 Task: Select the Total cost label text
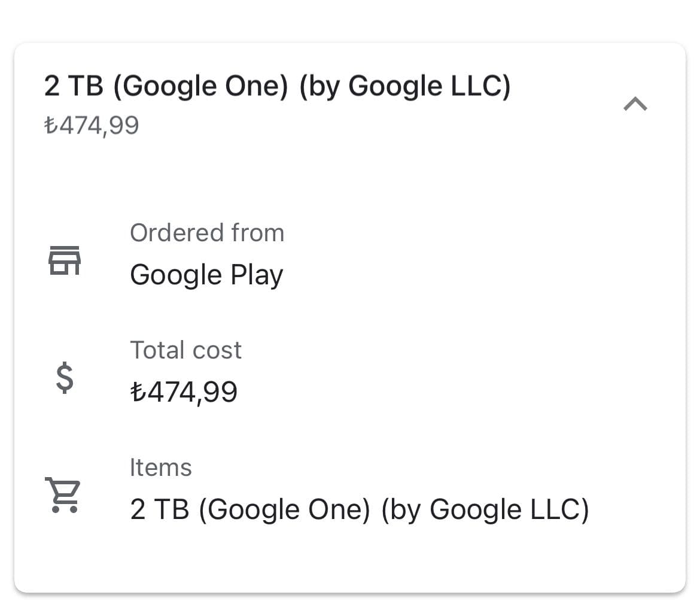186,350
